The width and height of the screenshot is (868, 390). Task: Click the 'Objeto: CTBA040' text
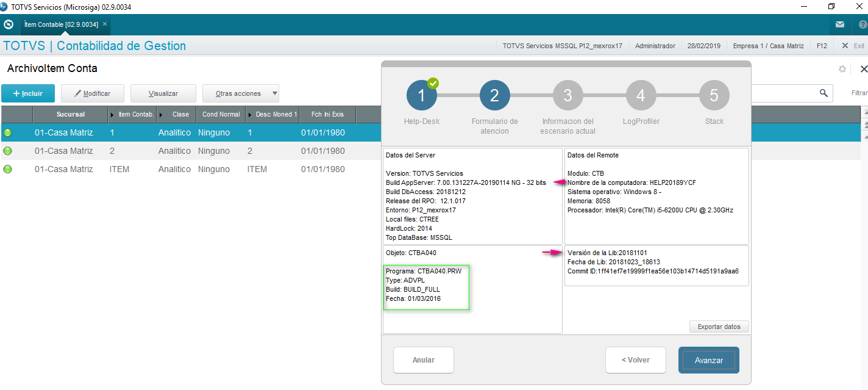(411, 253)
